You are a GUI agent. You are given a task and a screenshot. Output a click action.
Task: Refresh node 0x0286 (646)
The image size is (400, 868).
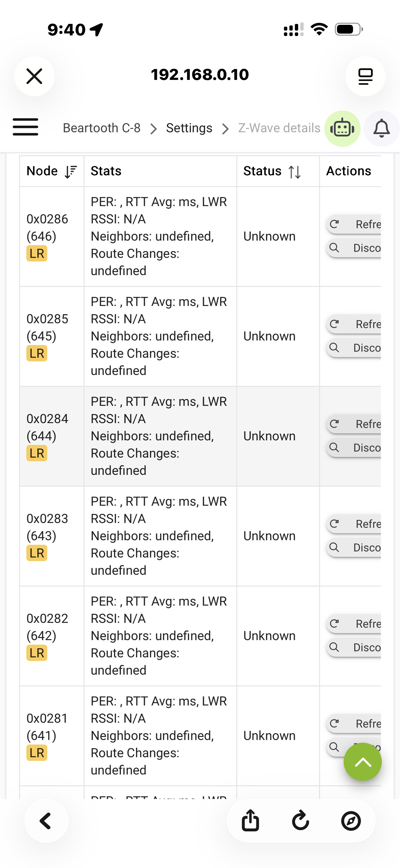click(354, 224)
